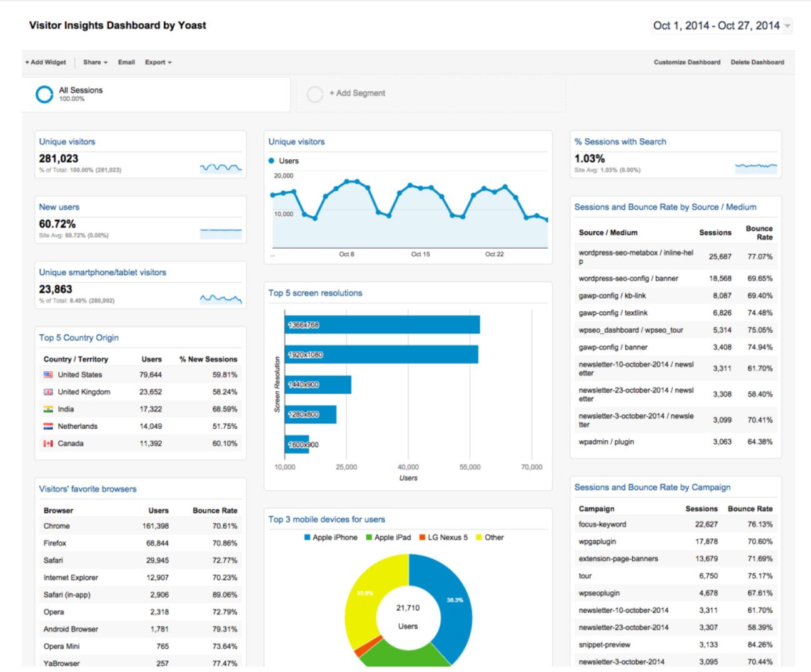Click the focus-keyword campaign row
The image size is (811, 672).
tap(675, 524)
